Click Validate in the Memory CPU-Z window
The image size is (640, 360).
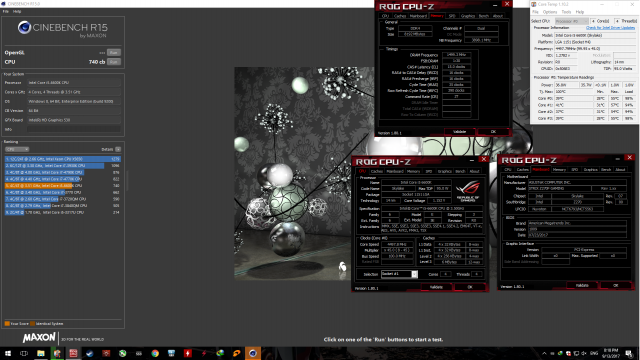click(x=460, y=132)
